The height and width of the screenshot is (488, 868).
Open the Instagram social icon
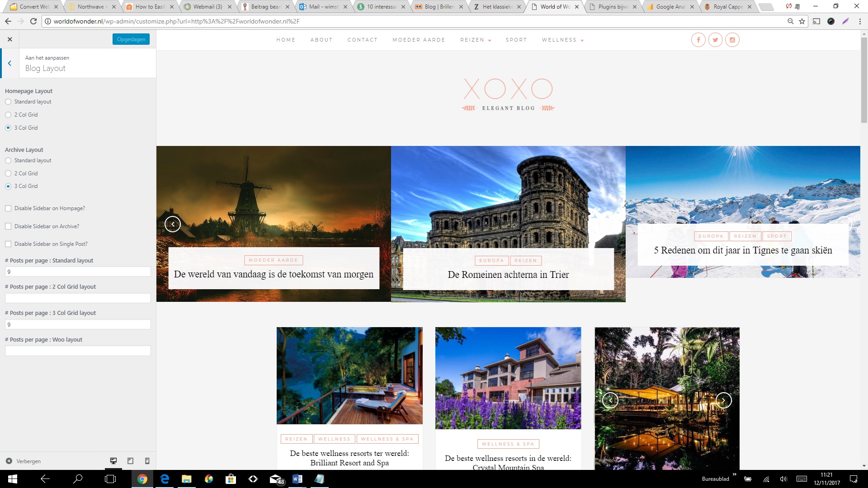(732, 40)
